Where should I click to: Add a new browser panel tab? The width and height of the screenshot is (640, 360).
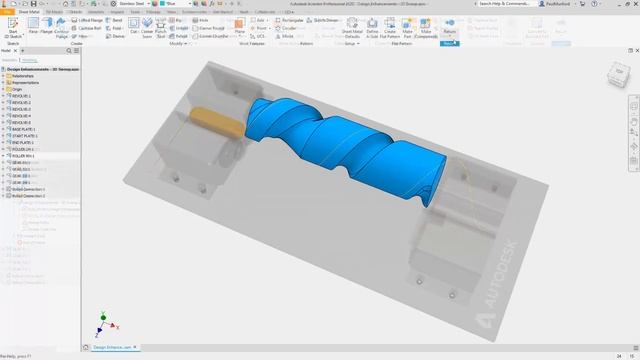[x=22, y=51]
